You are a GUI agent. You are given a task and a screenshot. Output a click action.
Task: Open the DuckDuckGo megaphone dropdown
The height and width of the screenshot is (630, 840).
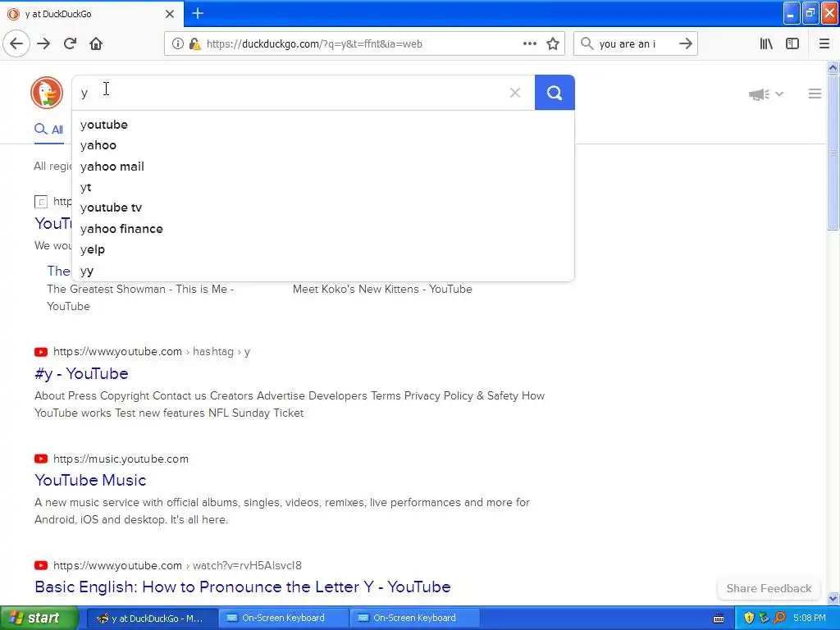point(766,94)
